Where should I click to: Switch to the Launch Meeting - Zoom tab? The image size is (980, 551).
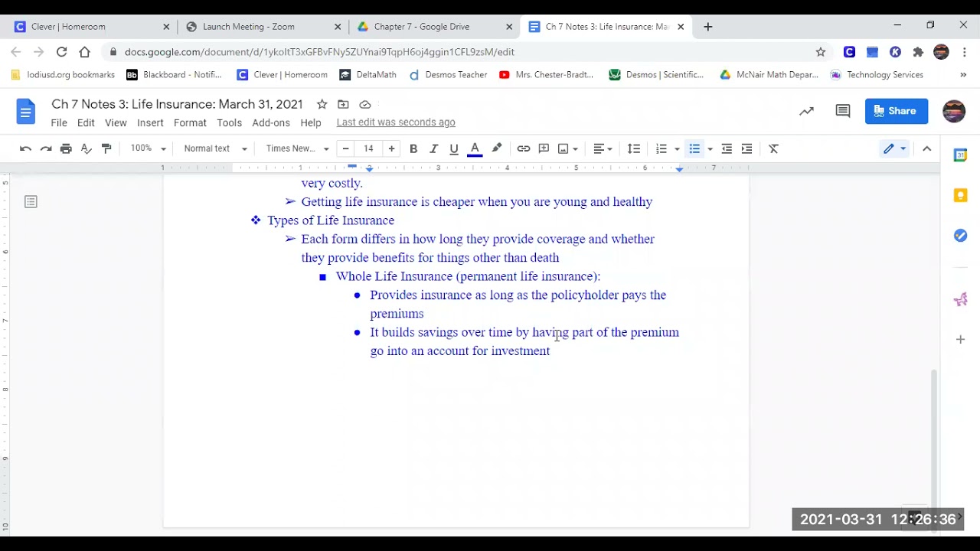point(263,27)
